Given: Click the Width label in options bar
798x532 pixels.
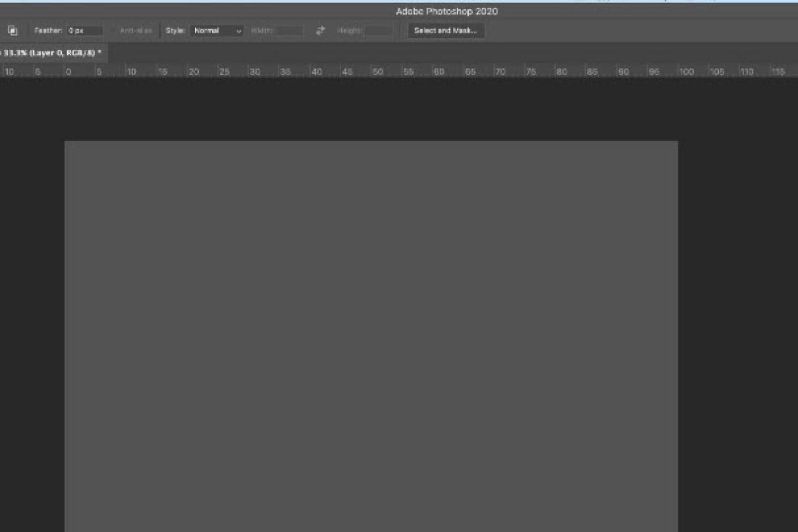Looking at the screenshot, I should pos(262,31).
